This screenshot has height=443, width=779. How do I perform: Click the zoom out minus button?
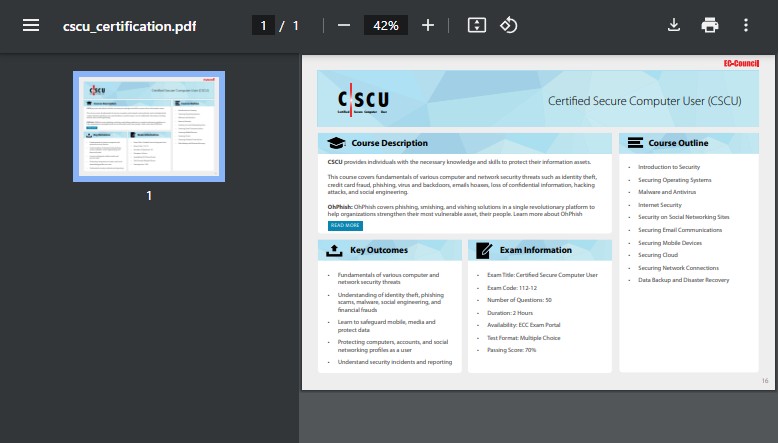344,25
